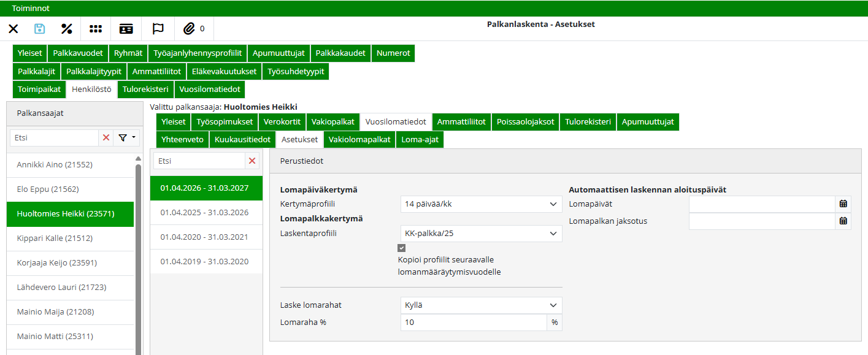Open calendar picker for Lomapalkan jaksotus
The width and height of the screenshot is (868, 355).
[x=843, y=221]
